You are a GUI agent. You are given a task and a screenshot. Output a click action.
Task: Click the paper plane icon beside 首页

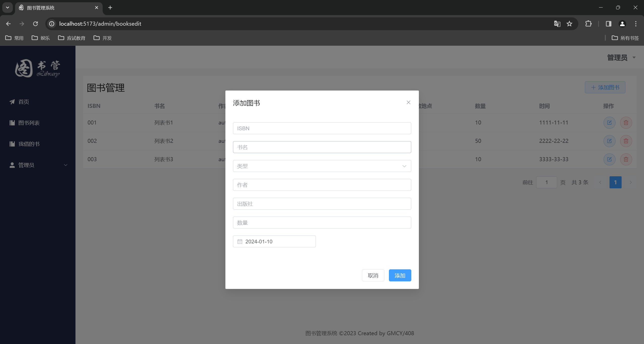tap(12, 102)
